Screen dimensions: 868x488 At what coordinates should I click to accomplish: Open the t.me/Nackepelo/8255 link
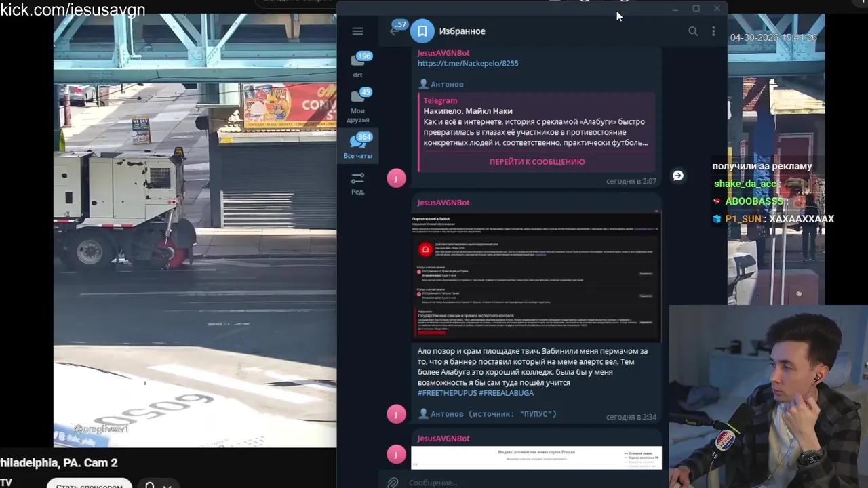(468, 64)
